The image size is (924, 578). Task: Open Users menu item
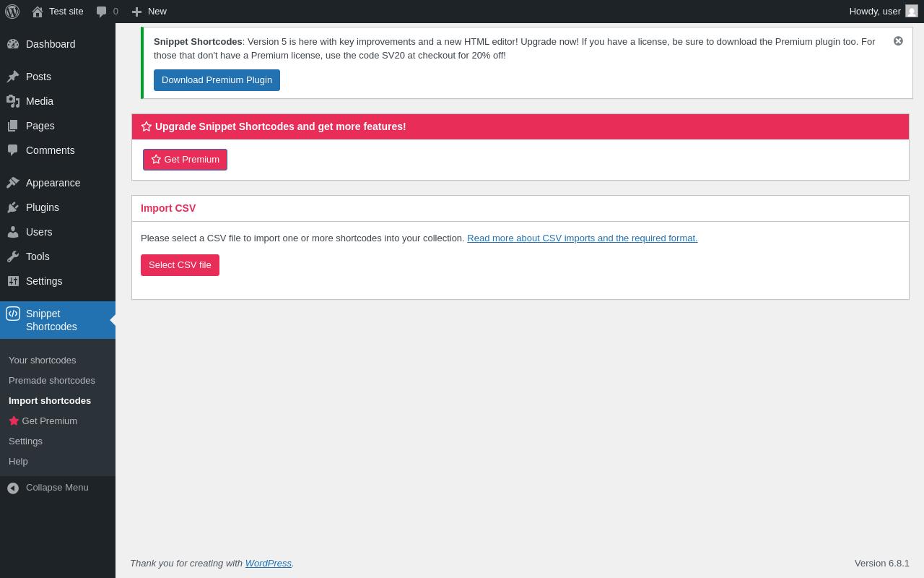point(39,232)
